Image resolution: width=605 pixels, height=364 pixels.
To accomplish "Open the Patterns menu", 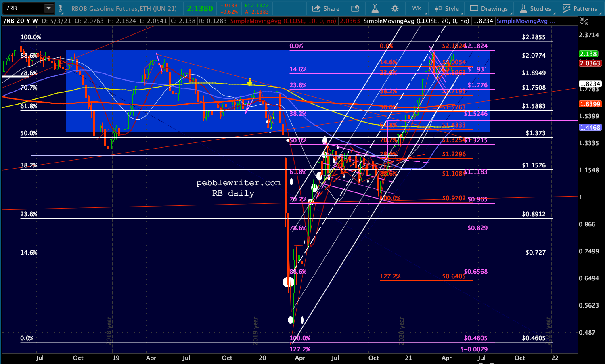I will (580, 8).
